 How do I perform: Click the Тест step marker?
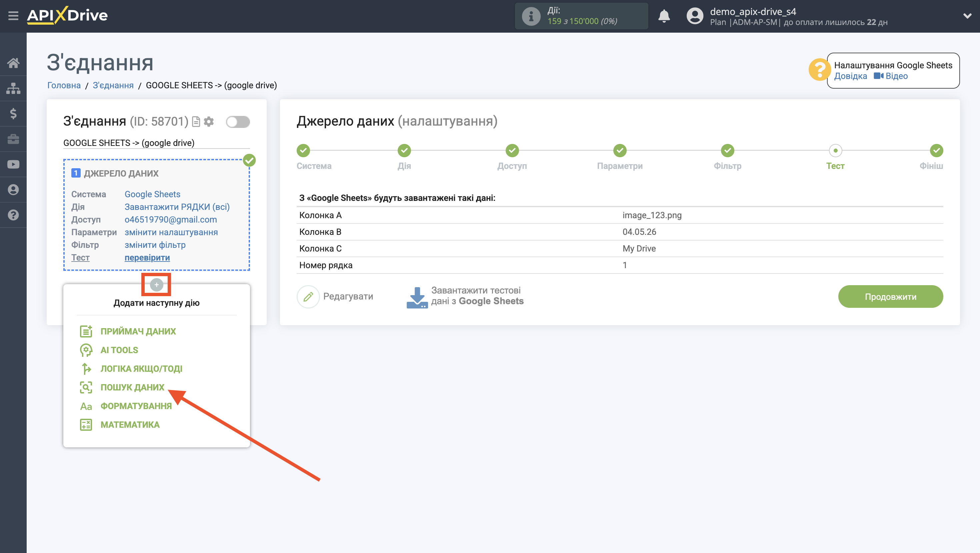click(x=835, y=151)
